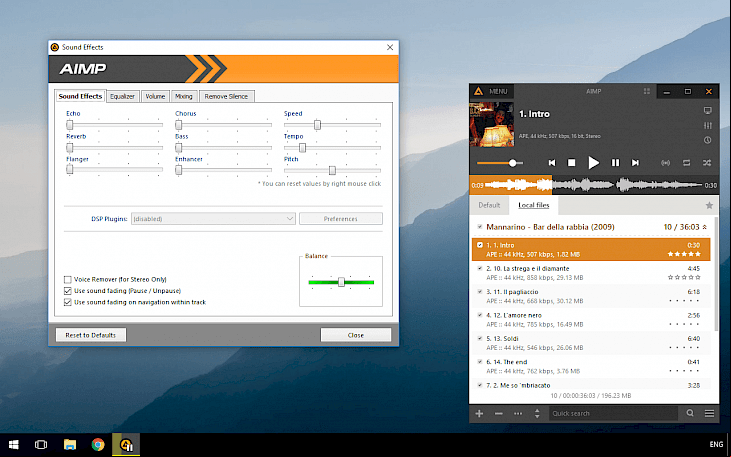Image resolution: width=731 pixels, height=457 pixels.
Task: Uncheck Il pagliaccio track checkbox
Action: [480, 292]
